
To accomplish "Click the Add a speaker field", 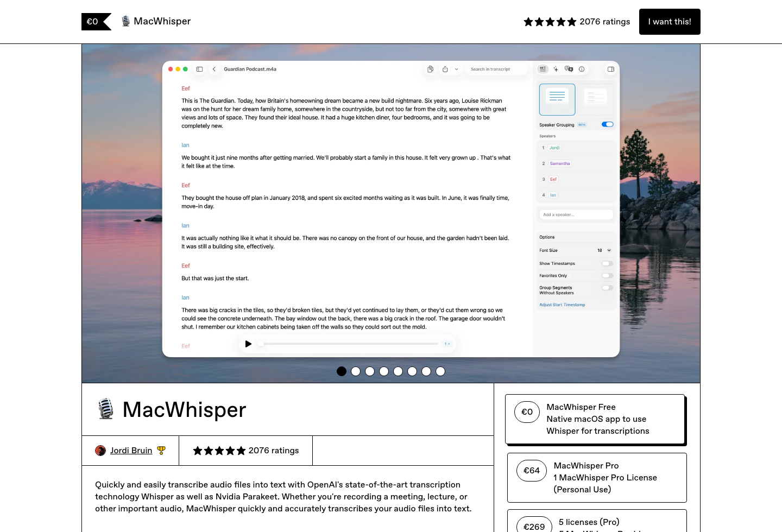I will click(x=576, y=214).
